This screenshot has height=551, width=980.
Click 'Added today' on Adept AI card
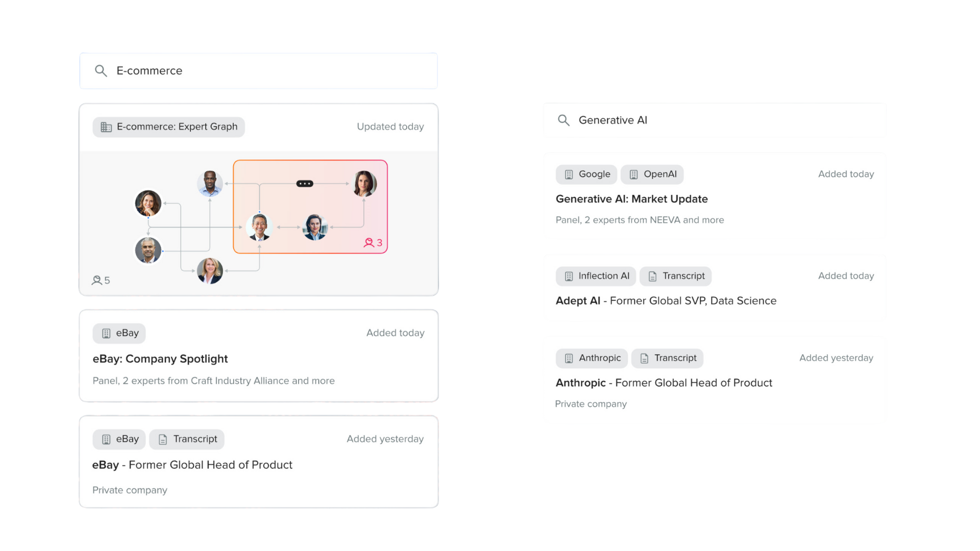(x=846, y=276)
